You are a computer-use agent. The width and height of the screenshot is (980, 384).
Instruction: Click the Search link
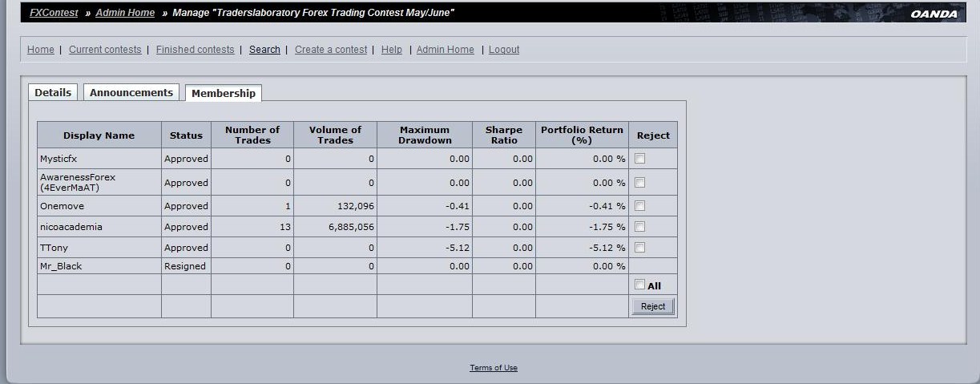pyautogui.click(x=264, y=50)
